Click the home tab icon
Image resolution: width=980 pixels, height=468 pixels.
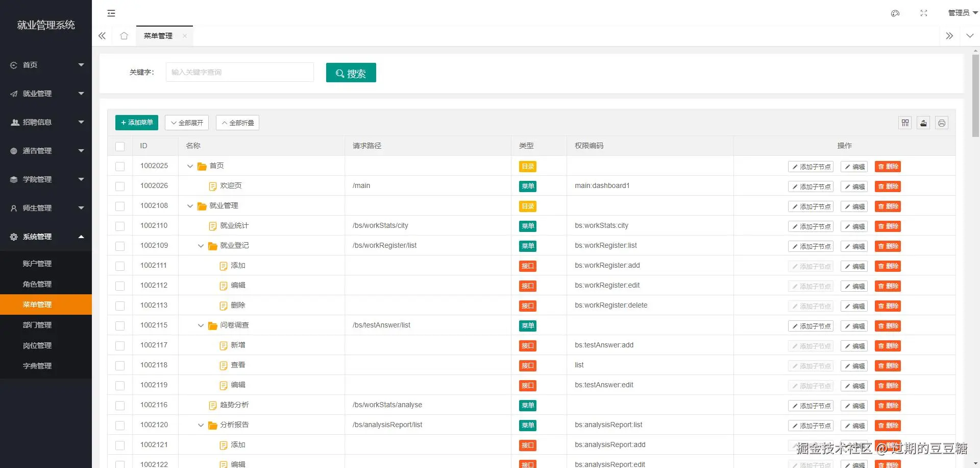(124, 36)
